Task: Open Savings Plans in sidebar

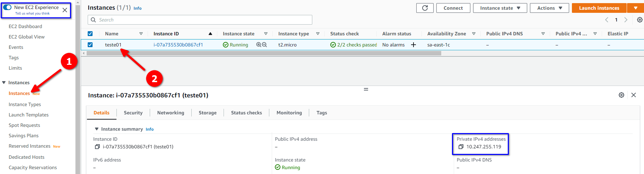Action: click(24, 136)
